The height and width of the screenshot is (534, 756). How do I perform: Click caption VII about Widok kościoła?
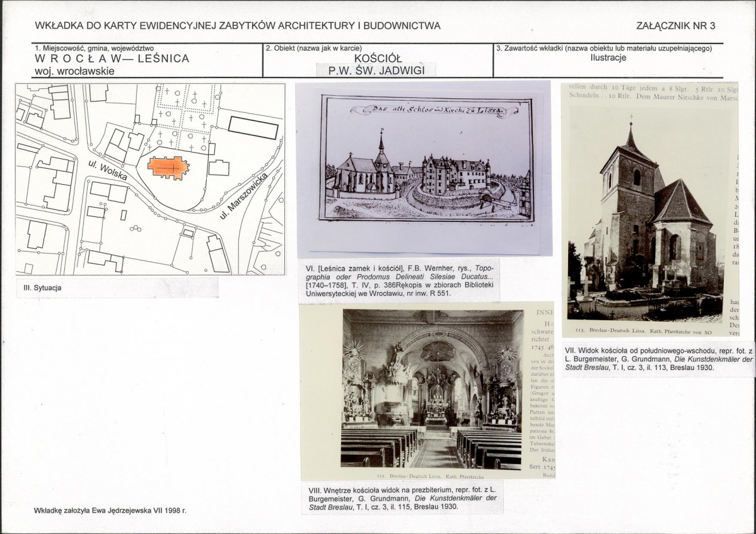pos(659,359)
